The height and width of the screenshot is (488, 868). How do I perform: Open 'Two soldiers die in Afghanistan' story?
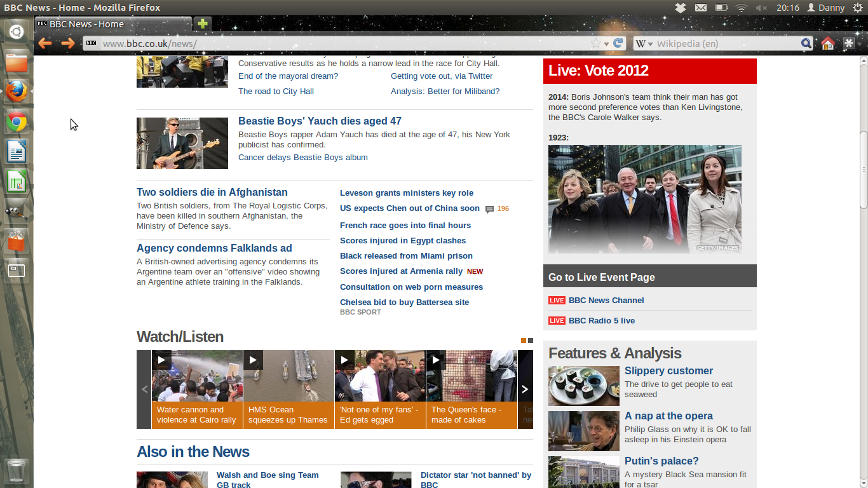[212, 192]
